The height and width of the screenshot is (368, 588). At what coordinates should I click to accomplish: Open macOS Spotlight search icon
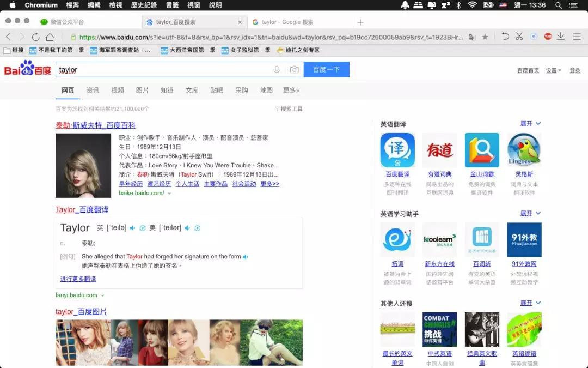[x=559, y=5]
